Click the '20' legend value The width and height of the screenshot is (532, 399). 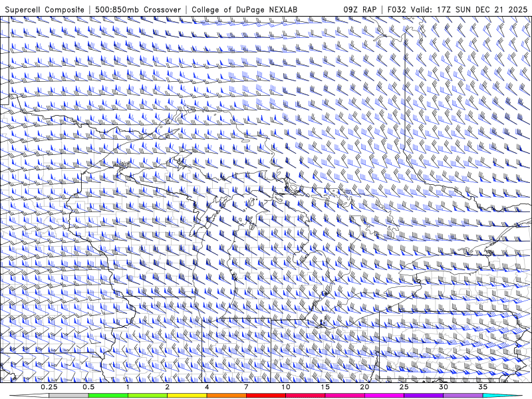(364, 387)
